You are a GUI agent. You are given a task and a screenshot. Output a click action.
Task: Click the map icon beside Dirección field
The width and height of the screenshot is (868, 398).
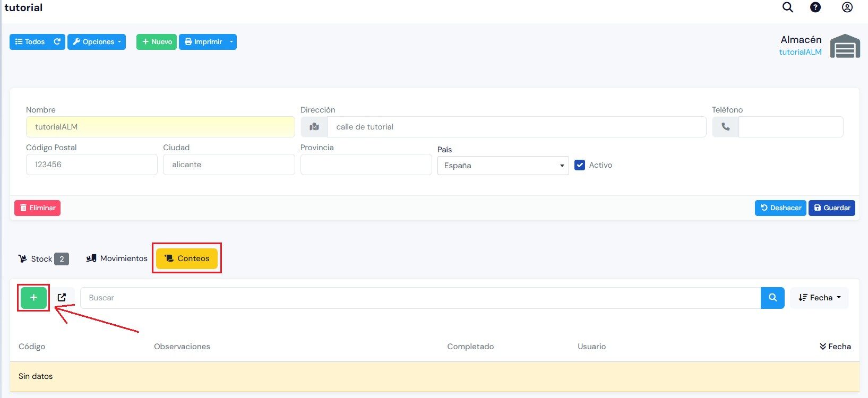314,127
